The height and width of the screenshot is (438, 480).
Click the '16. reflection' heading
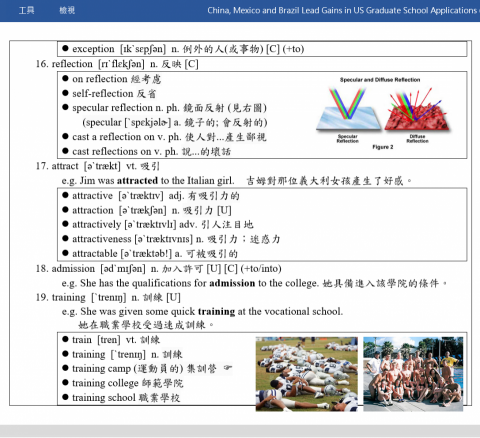pyautogui.click(x=117, y=64)
